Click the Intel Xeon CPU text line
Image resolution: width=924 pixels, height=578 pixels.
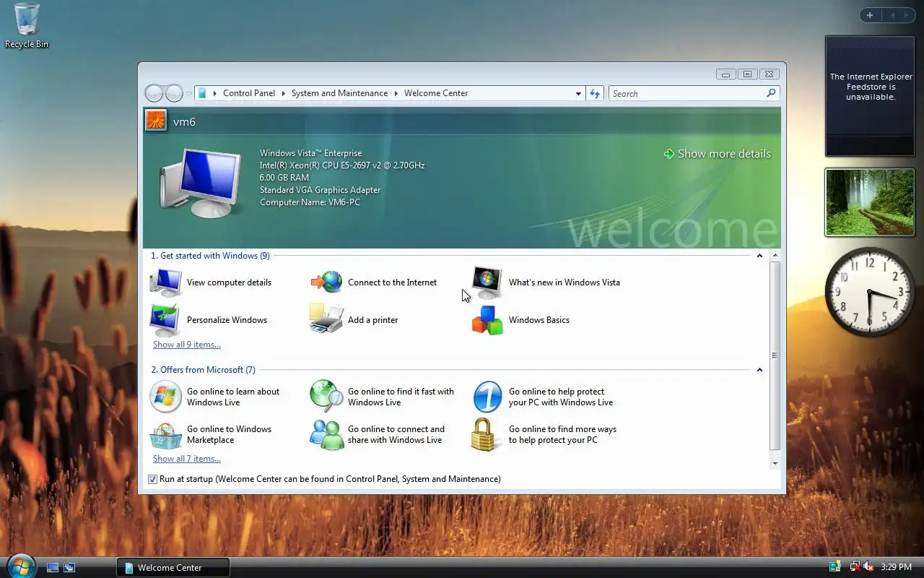[x=342, y=165]
